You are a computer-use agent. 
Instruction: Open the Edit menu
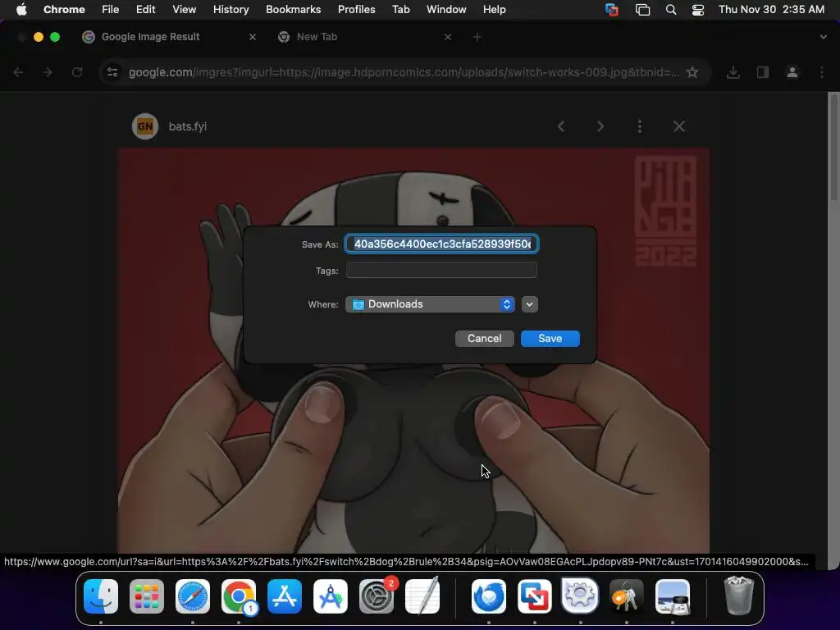pyautogui.click(x=146, y=9)
